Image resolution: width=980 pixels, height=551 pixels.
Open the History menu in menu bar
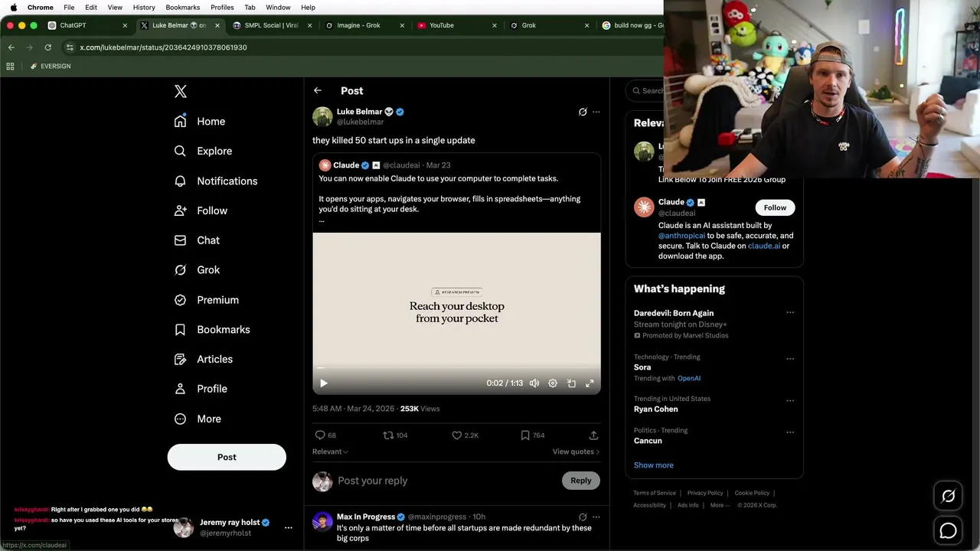(144, 8)
